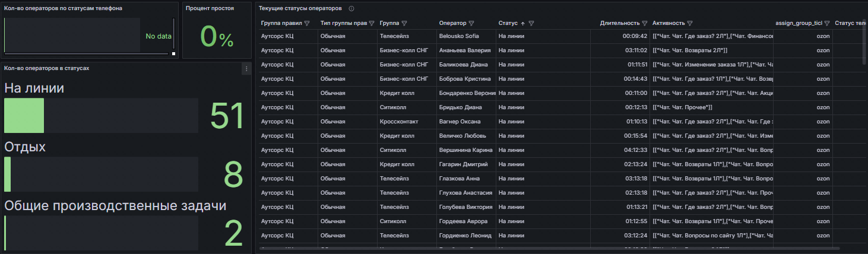
Task: Select the На линии green bar gauge
Action: [x=24, y=115]
